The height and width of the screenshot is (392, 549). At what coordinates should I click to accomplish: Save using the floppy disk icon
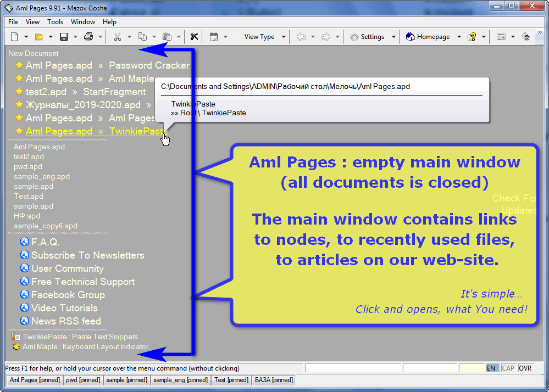click(x=64, y=37)
